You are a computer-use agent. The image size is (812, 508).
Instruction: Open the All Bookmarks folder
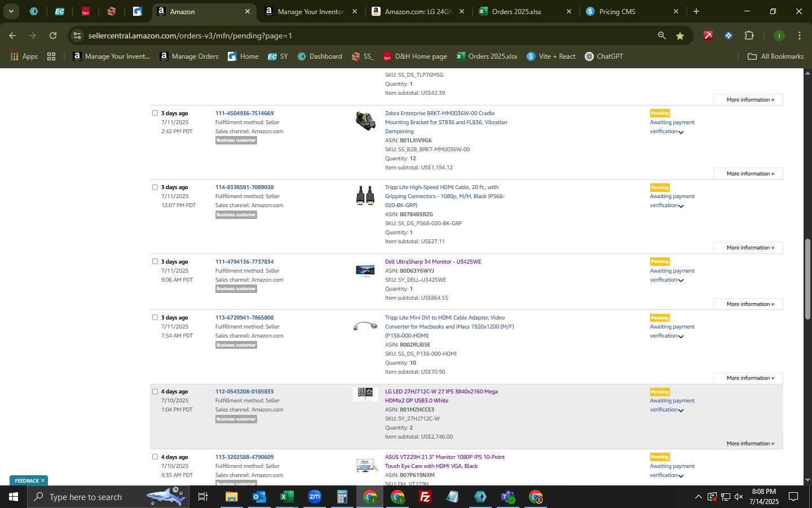click(775, 56)
